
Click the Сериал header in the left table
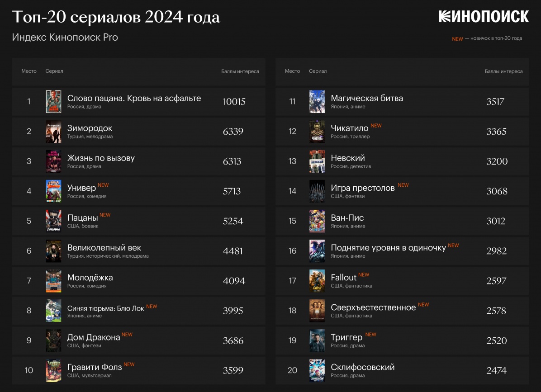tap(54, 71)
